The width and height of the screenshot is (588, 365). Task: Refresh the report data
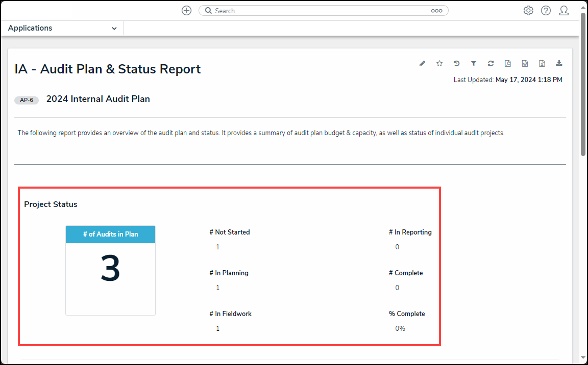491,64
